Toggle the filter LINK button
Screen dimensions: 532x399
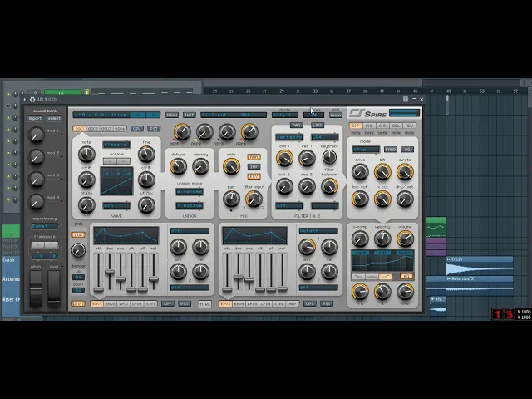[x=318, y=126]
